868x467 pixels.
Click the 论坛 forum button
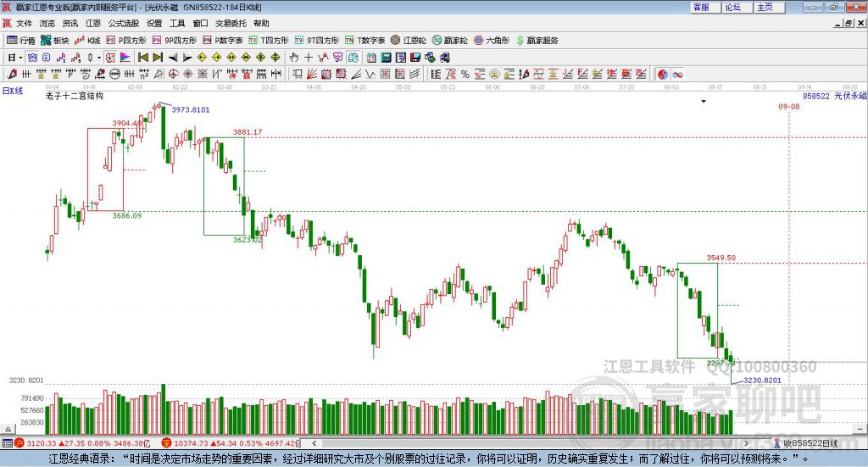click(x=737, y=7)
